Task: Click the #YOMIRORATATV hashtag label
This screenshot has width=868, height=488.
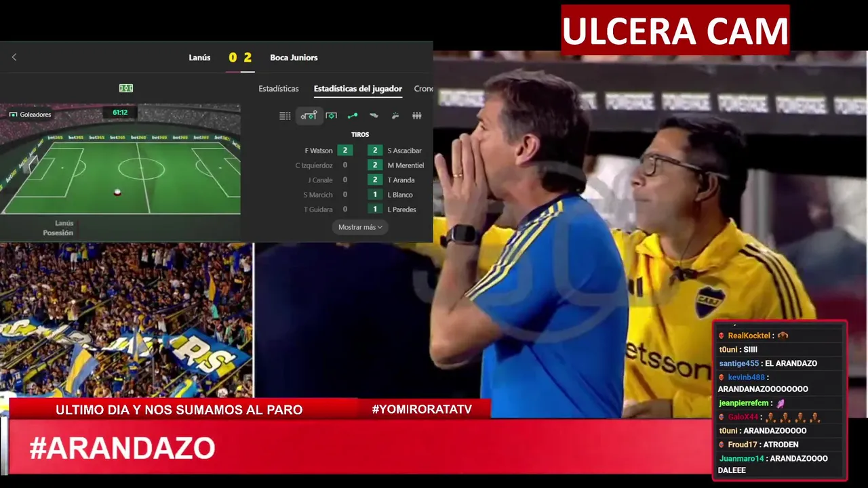Action: pos(422,409)
